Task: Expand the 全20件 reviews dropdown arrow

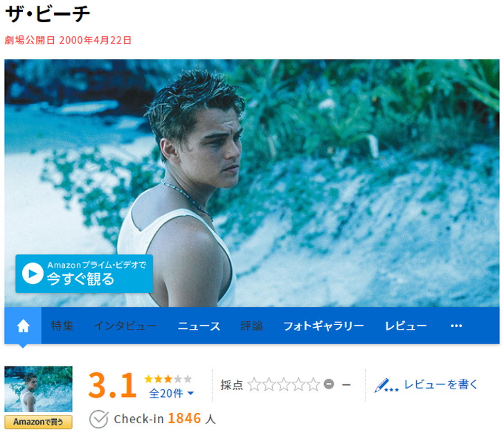Action: click(190, 393)
